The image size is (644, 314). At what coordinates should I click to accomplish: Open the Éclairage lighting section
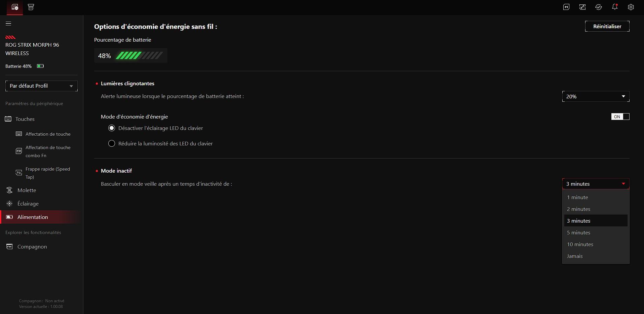(28, 204)
